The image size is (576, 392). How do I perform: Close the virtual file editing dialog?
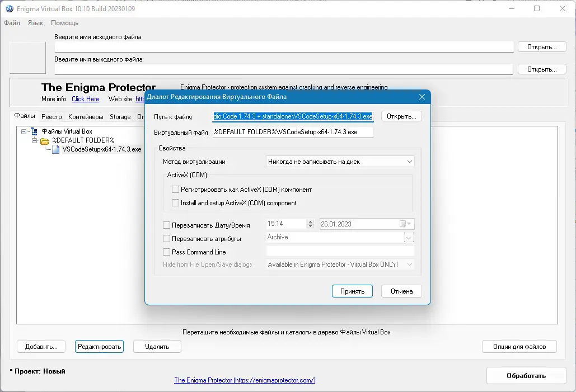[422, 97]
